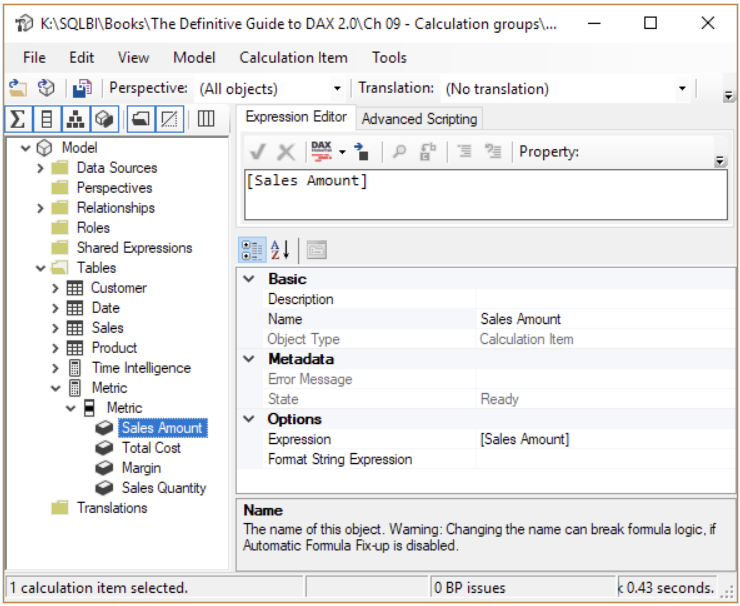Viewport: 740px width, 606px height.
Task: Toggle the measures sigma filter
Action: (x=18, y=119)
